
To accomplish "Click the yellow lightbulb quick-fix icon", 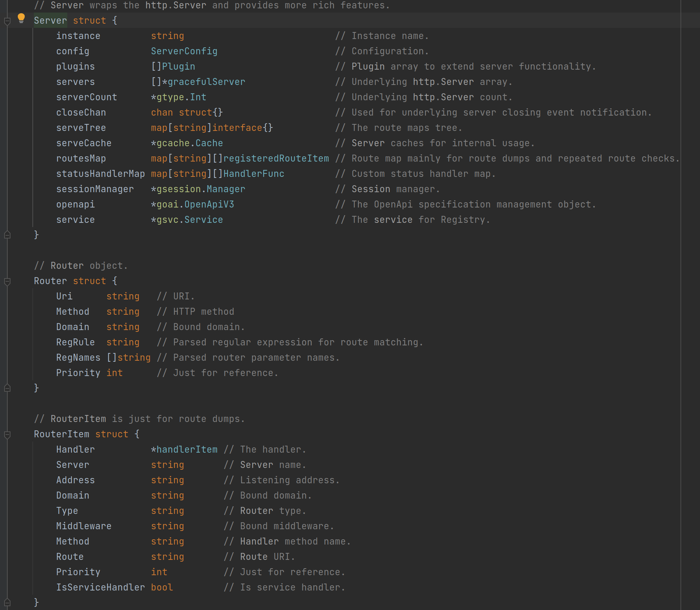I will (21, 18).
